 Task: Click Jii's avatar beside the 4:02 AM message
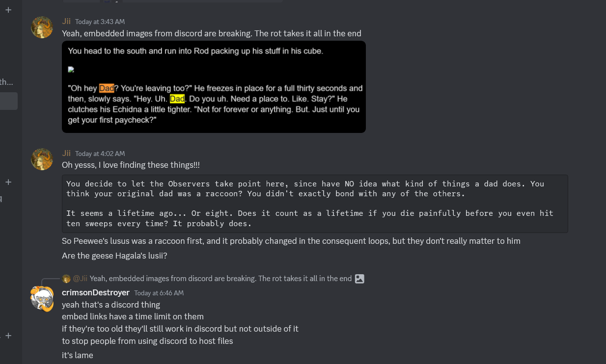point(42,159)
